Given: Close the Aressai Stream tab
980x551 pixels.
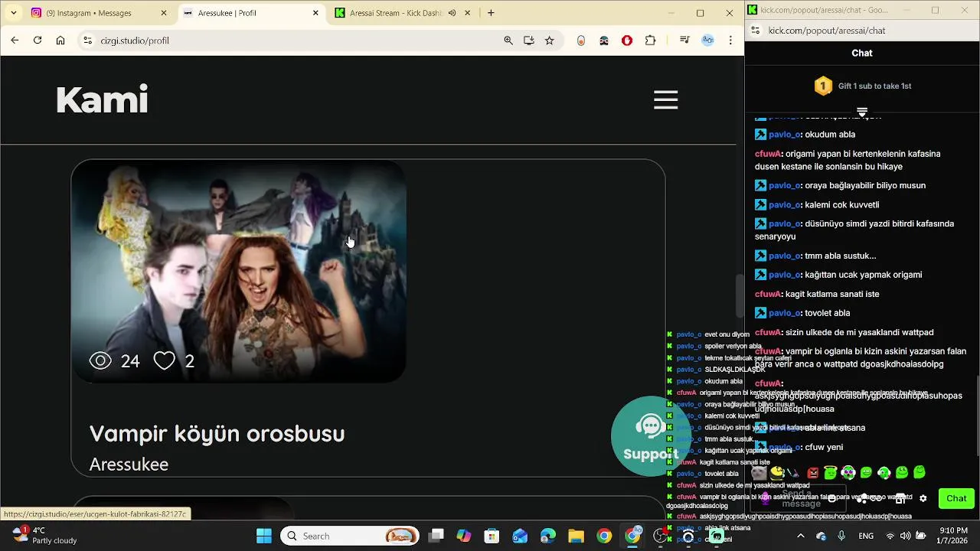Looking at the screenshot, I should click(x=468, y=13).
